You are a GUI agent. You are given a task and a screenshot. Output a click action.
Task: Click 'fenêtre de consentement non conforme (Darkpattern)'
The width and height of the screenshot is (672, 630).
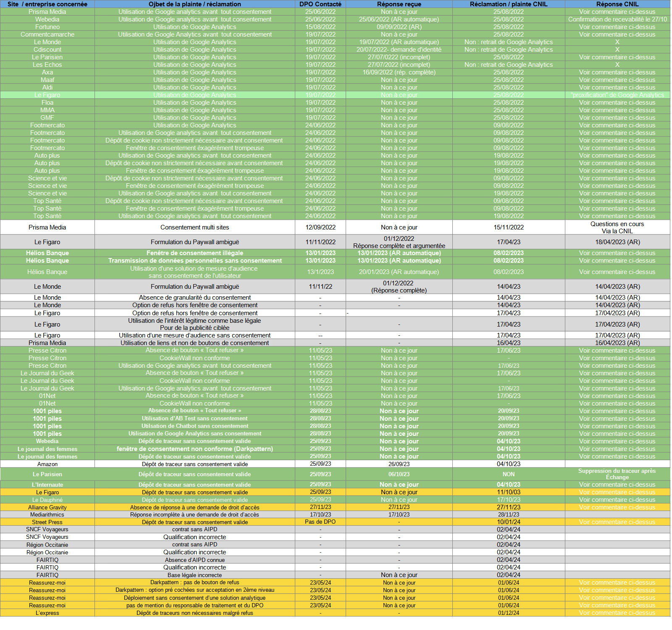click(x=195, y=449)
